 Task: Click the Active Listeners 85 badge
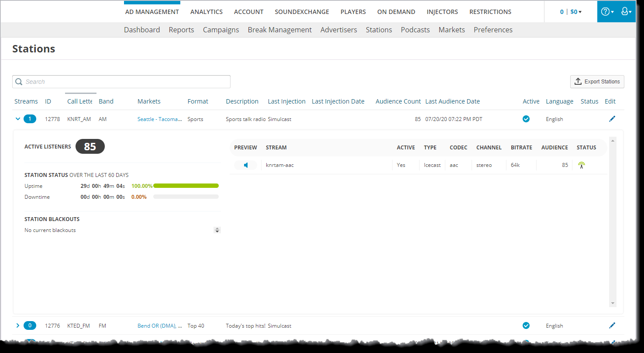pos(90,146)
